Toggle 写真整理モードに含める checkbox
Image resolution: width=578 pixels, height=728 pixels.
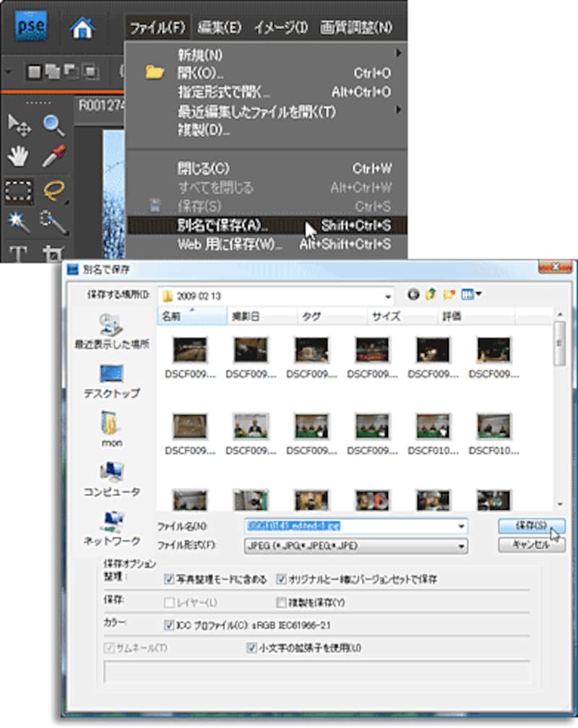point(169,579)
